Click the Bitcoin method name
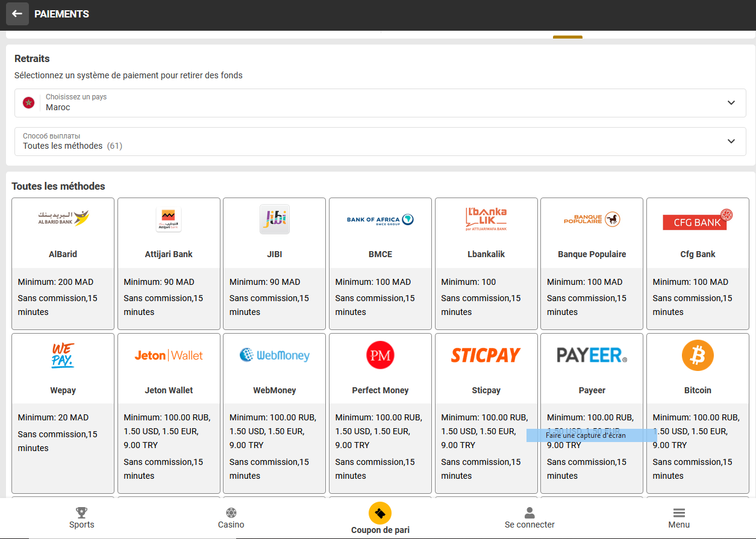 coord(698,390)
